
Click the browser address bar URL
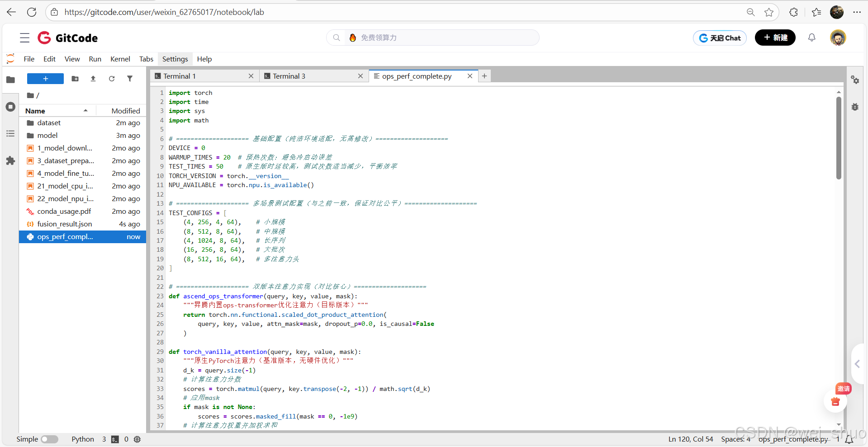click(x=164, y=12)
